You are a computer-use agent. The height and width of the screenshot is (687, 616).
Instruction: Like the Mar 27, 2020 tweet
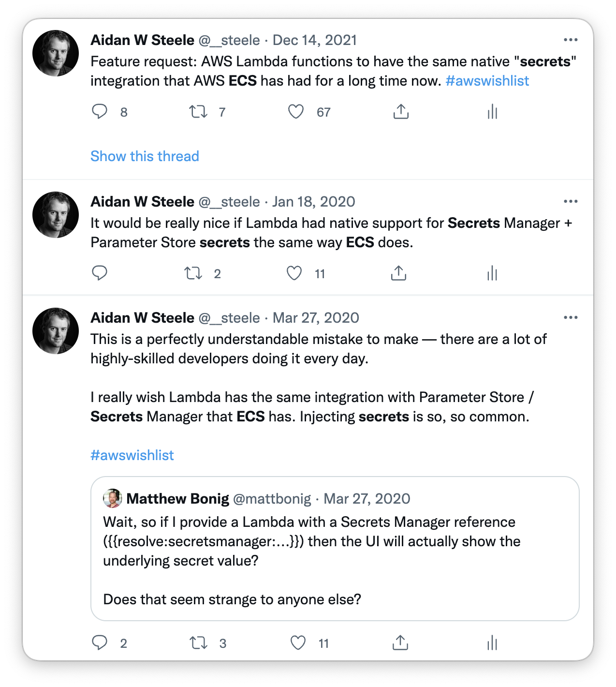(x=298, y=643)
